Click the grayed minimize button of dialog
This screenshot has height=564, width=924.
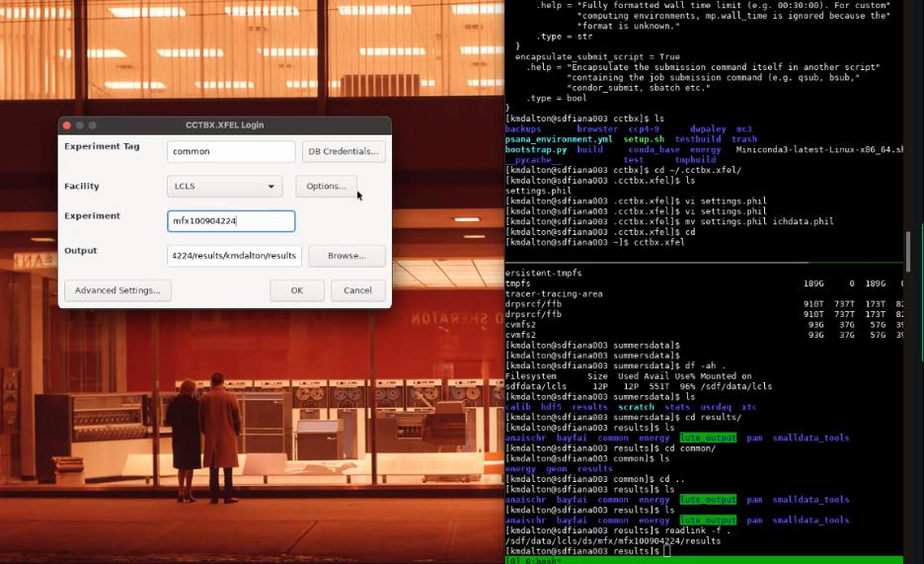pyautogui.click(x=80, y=124)
